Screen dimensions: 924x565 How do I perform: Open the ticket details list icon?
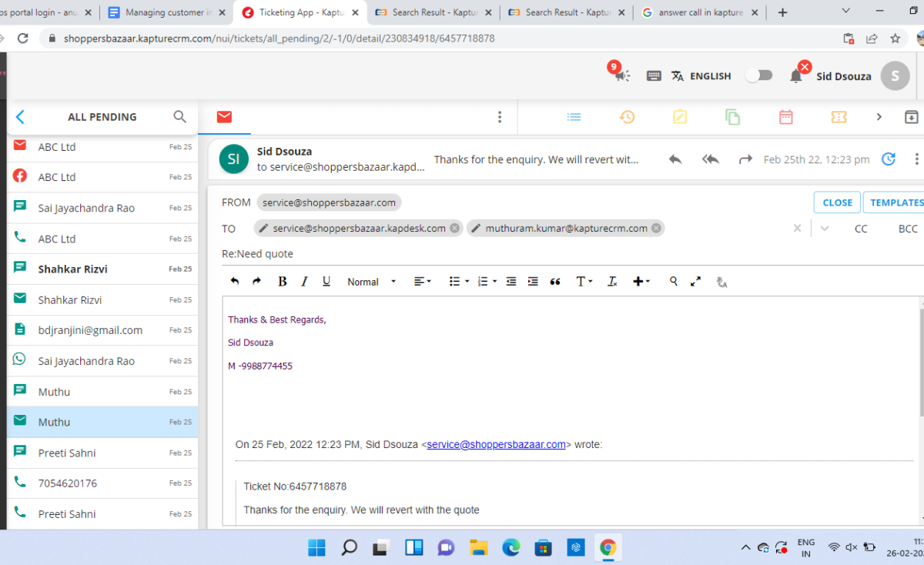pyautogui.click(x=574, y=117)
